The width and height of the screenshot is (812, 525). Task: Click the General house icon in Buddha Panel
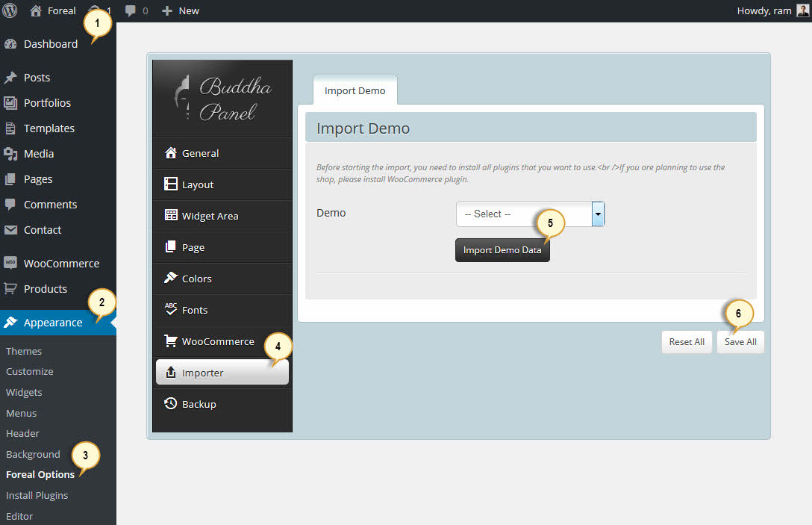(x=171, y=153)
